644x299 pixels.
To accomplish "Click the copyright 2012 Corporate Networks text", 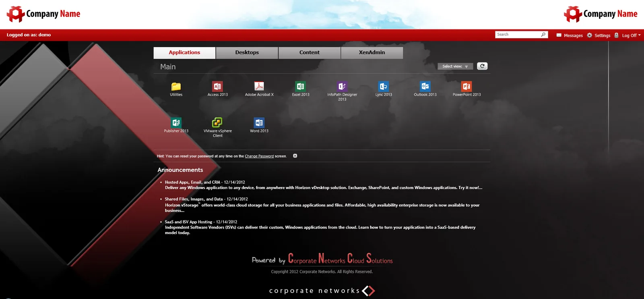I will [x=322, y=272].
